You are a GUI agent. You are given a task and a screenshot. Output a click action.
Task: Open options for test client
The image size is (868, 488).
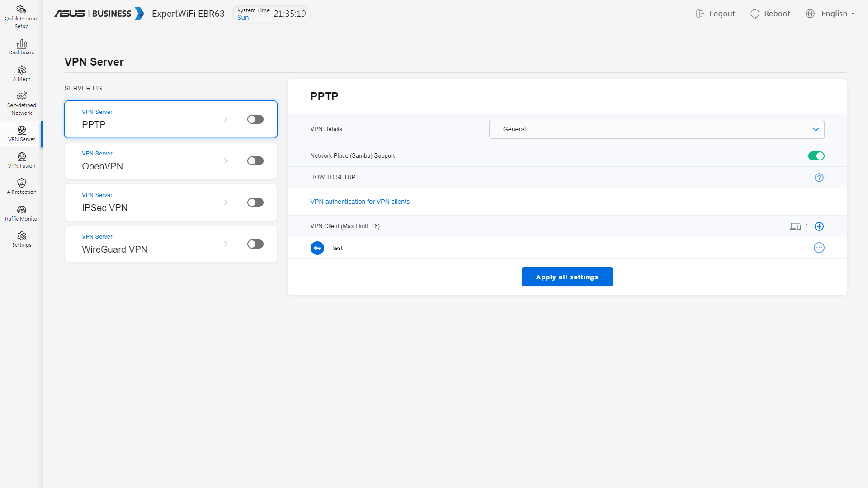pos(819,248)
